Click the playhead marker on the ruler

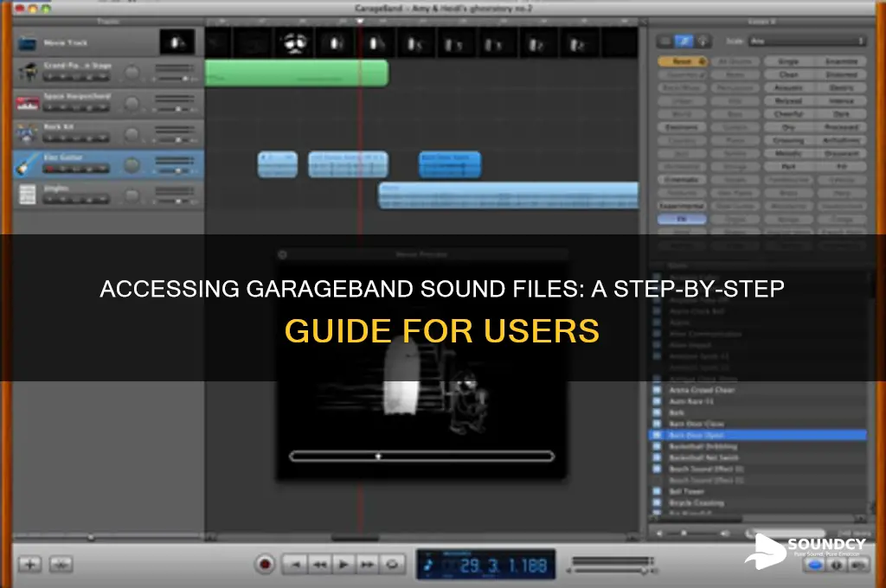(x=359, y=21)
